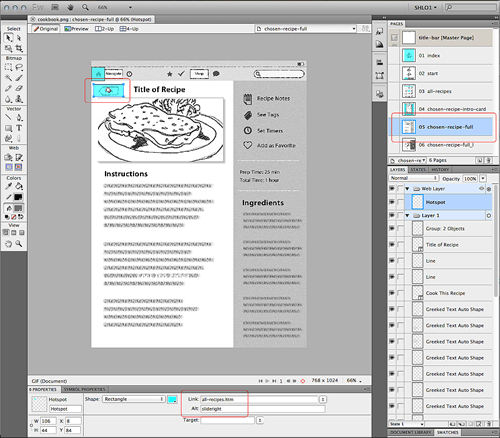Collapse the Web Layer folder
Viewport: 500px width, 438px height.
coord(407,189)
